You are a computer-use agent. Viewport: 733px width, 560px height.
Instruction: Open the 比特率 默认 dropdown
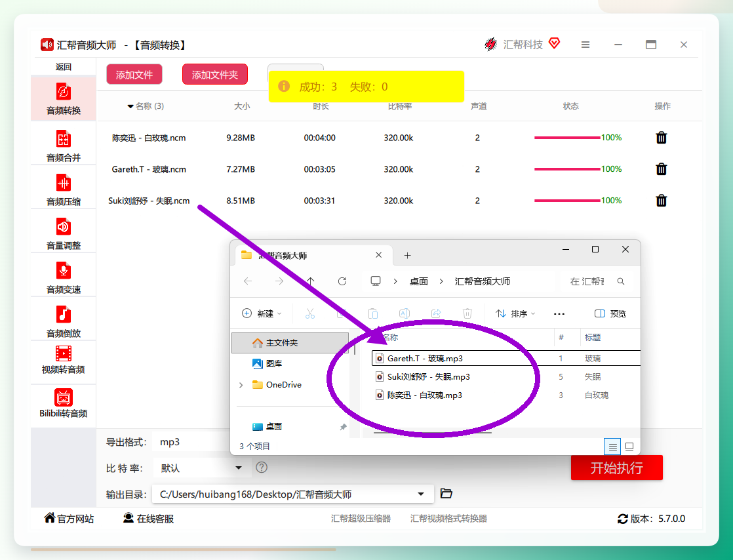tap(201, 468)
